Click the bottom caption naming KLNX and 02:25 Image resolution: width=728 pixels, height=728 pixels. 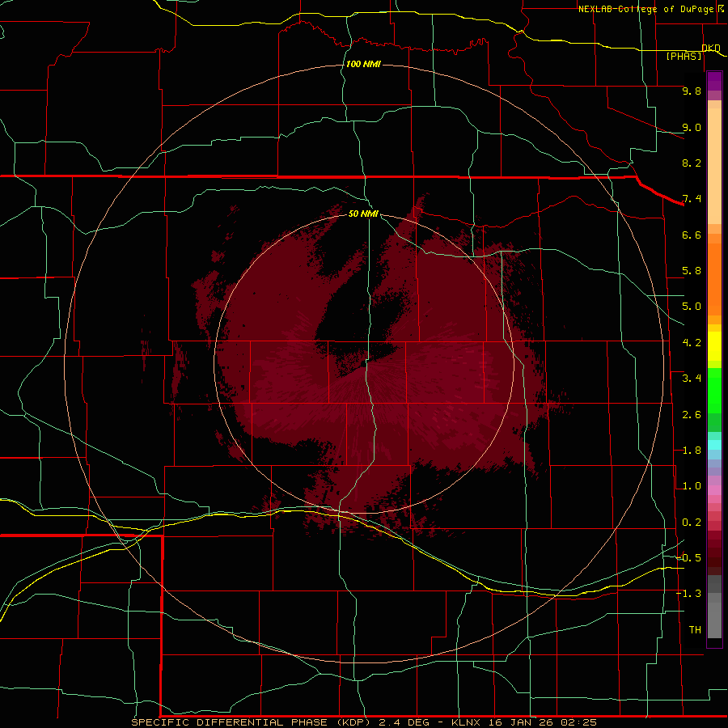click(x=364, y=722)
